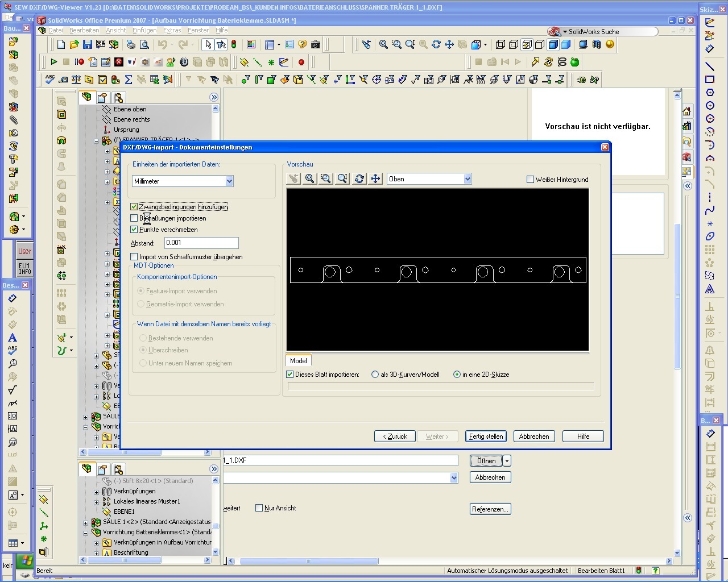Enable Bemaßungen importieren checkbox
728x582 pixels.
(134, 218)
